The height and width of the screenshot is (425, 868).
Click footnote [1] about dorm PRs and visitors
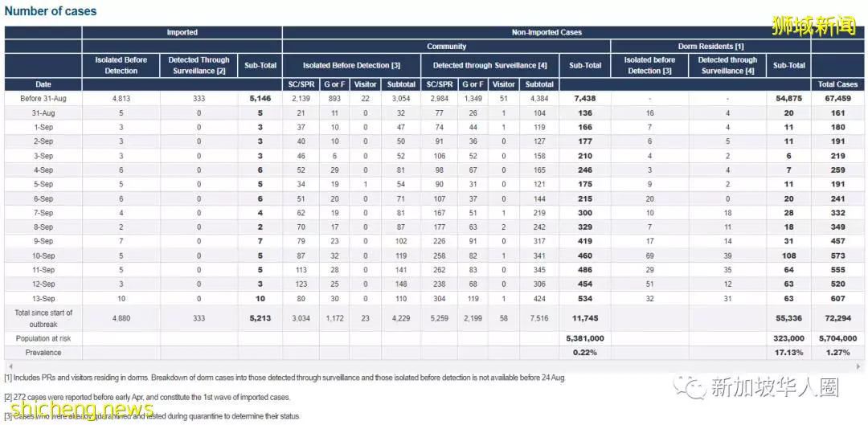tap(285, 378)
